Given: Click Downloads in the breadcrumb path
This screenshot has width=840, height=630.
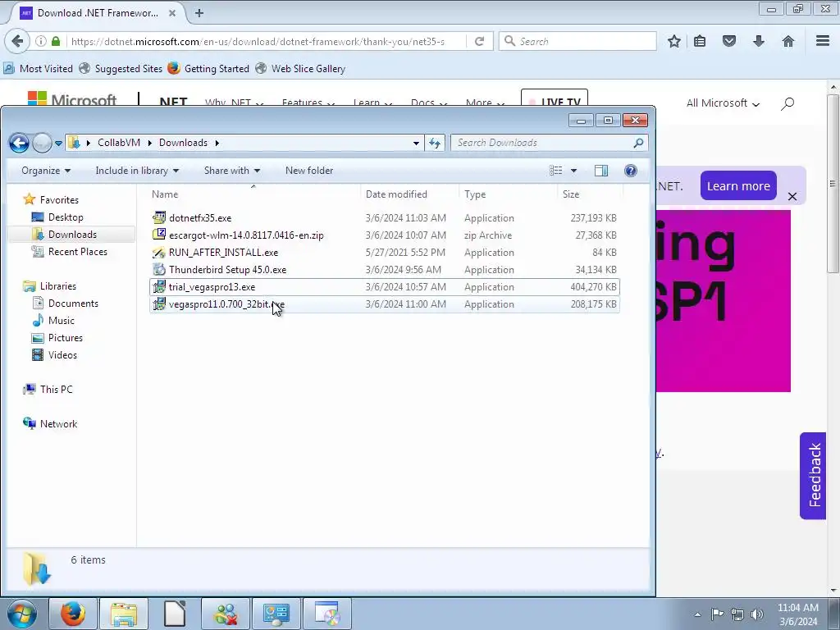Looking at the screenshot, I should [183, 143].
